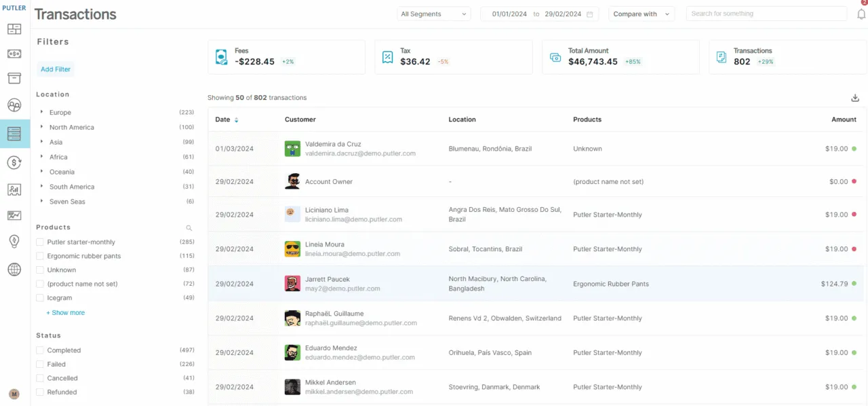Open RaphaëL Guillaume customer name
Image resolution: width=868 pixels, height=406 pixels.
tap(334, 314)
